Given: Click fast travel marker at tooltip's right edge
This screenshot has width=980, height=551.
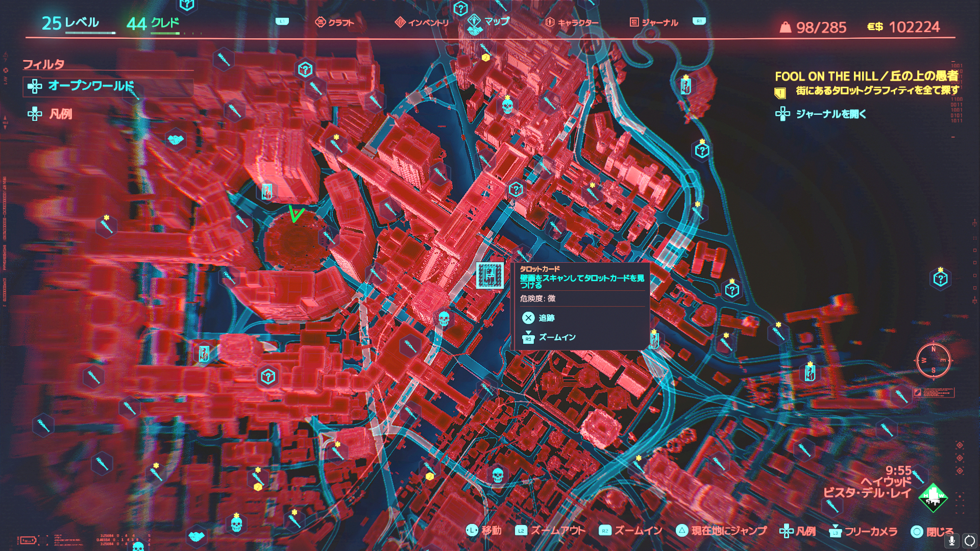Looking at the screenshot, I should 654,340.
